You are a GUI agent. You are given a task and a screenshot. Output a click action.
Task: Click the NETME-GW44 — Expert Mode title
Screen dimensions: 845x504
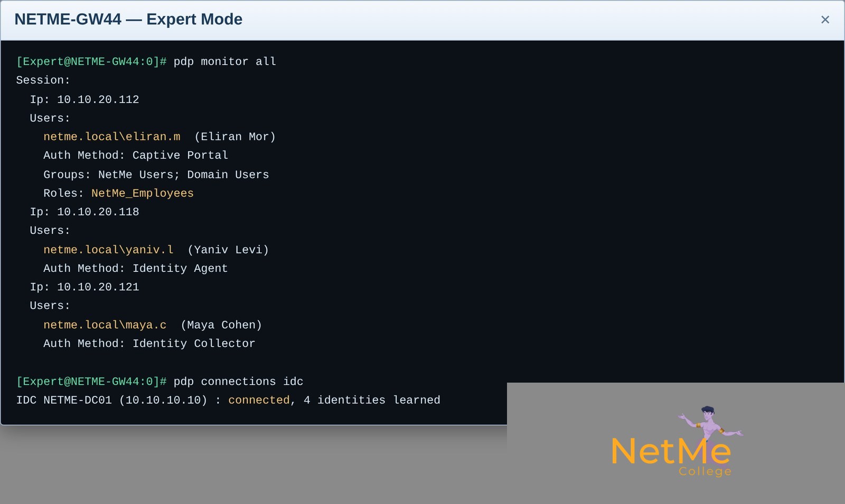pos(128,19)
